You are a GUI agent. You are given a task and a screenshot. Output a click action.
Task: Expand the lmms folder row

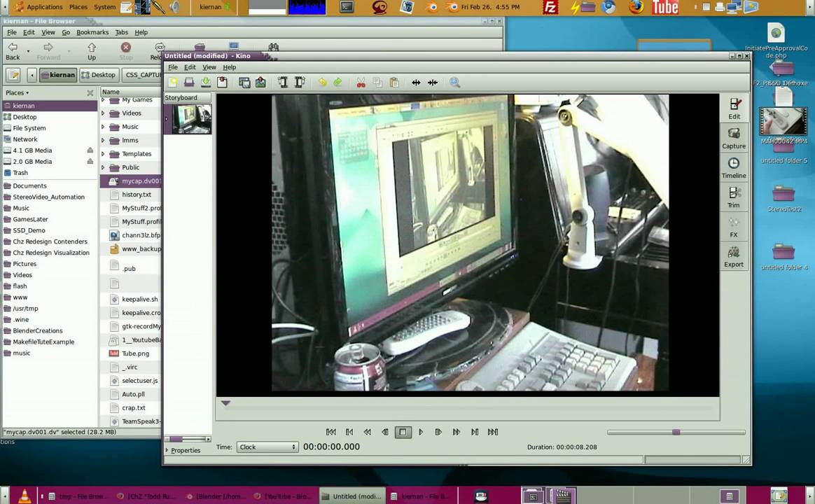[103, 140]
